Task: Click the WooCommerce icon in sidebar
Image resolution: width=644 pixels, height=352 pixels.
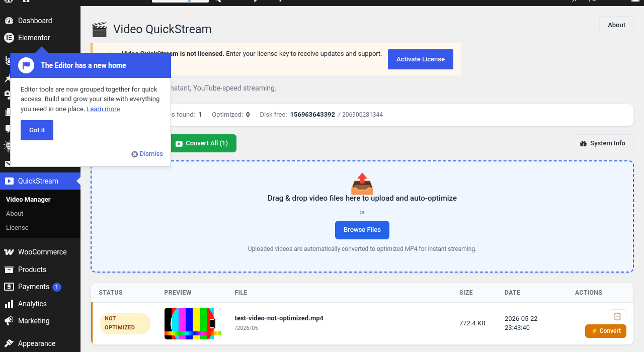Action: (x=9, y=252)
